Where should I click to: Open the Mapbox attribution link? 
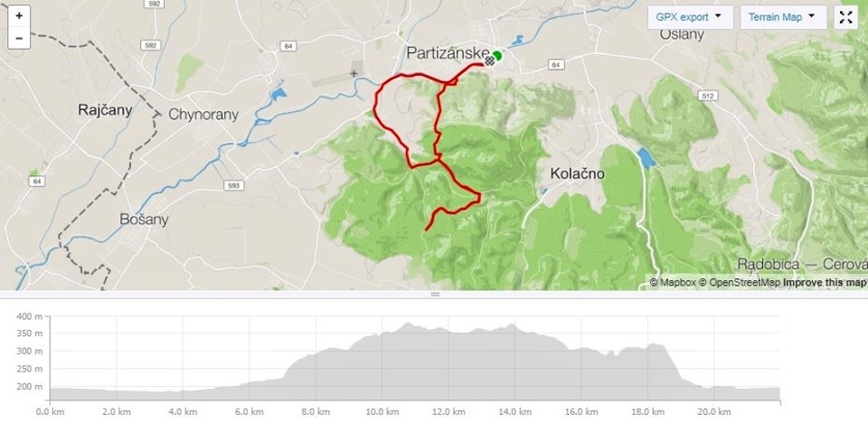[x=673, y=282]
